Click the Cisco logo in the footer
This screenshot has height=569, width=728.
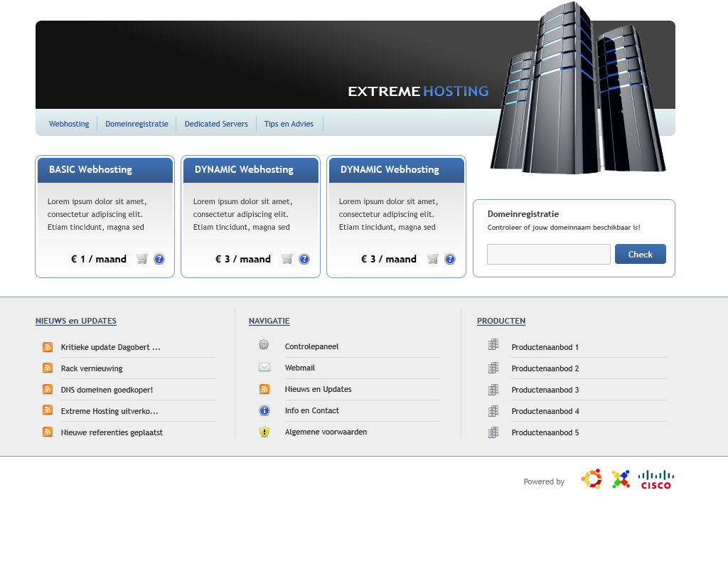[x=656, y=479]
